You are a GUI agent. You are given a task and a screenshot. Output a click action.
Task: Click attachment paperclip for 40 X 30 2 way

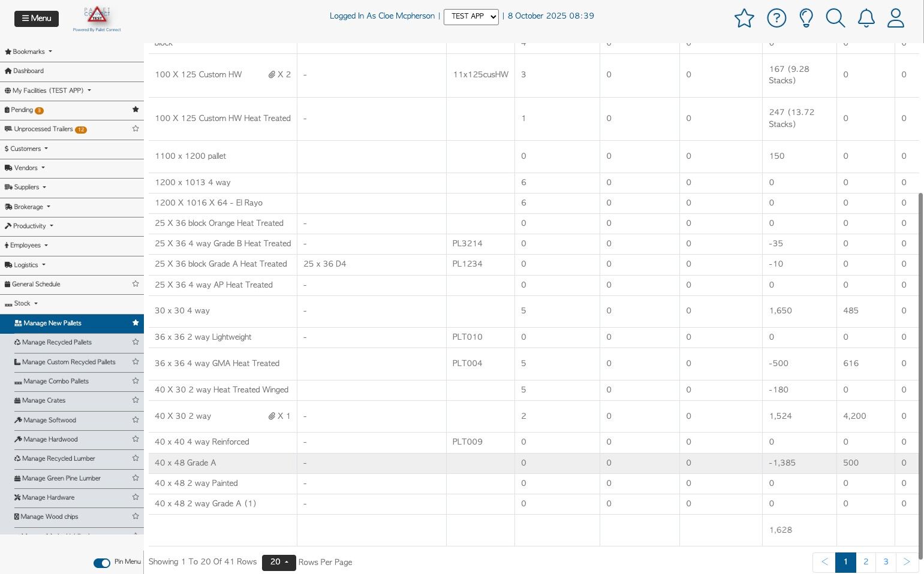272,416
